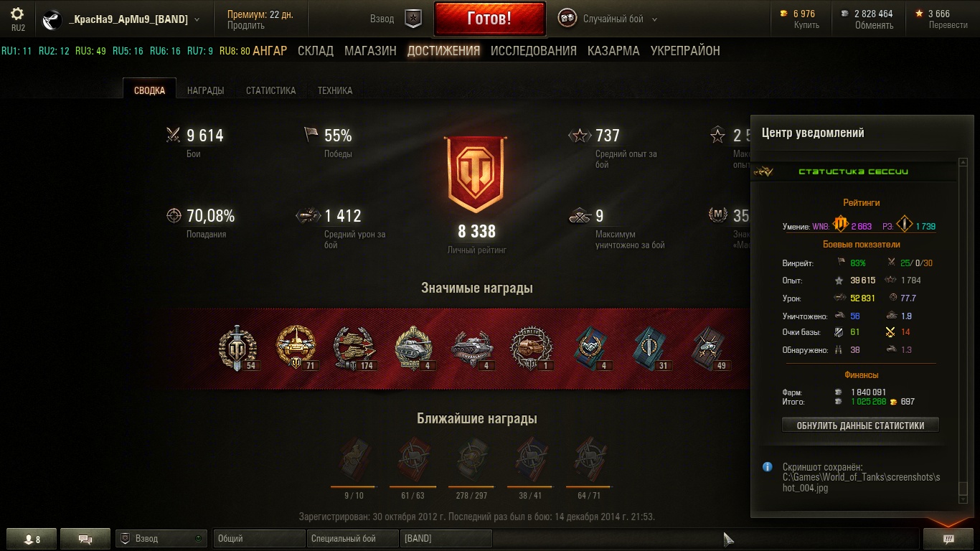Expand the player name dropdown
Screen dimensions: 980x551
click(x=197, y=20)
